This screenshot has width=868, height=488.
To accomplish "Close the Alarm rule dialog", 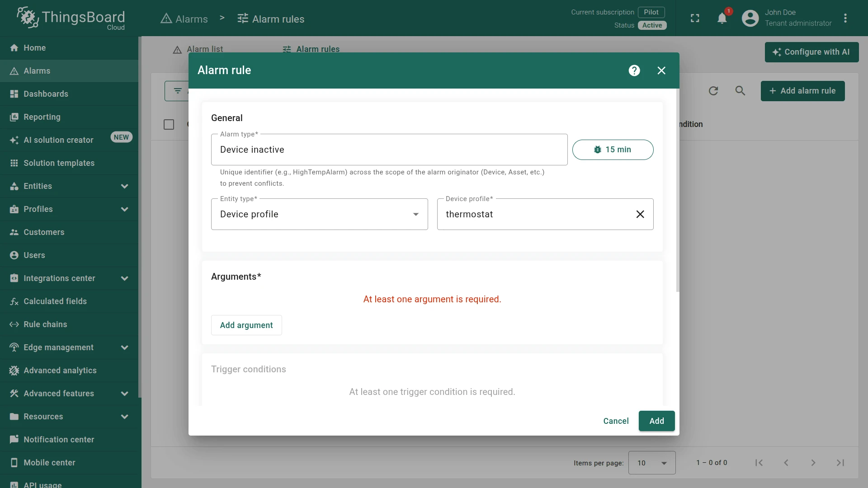I will pyautogui.click(x=661, y=70).
